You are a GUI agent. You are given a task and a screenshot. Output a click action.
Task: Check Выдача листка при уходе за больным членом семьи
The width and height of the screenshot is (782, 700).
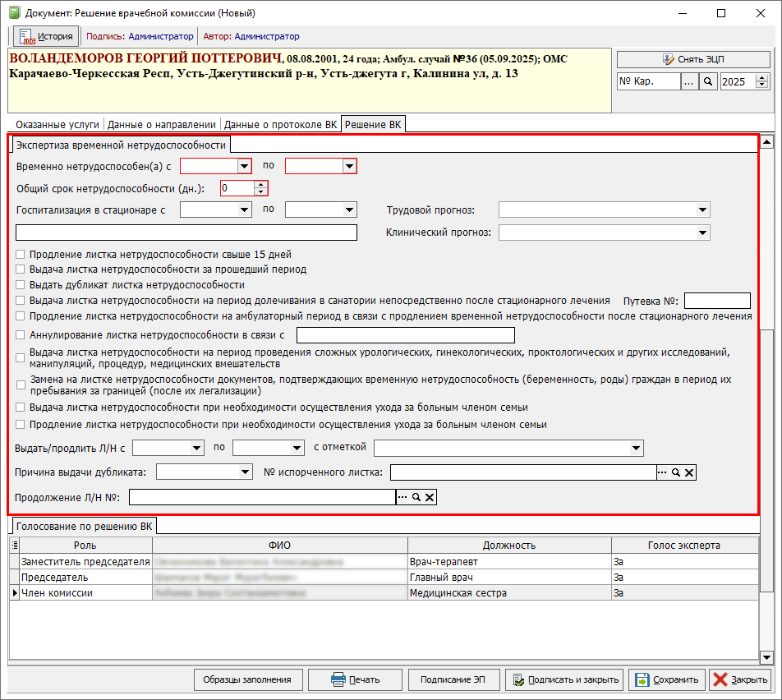coord(20,408)
